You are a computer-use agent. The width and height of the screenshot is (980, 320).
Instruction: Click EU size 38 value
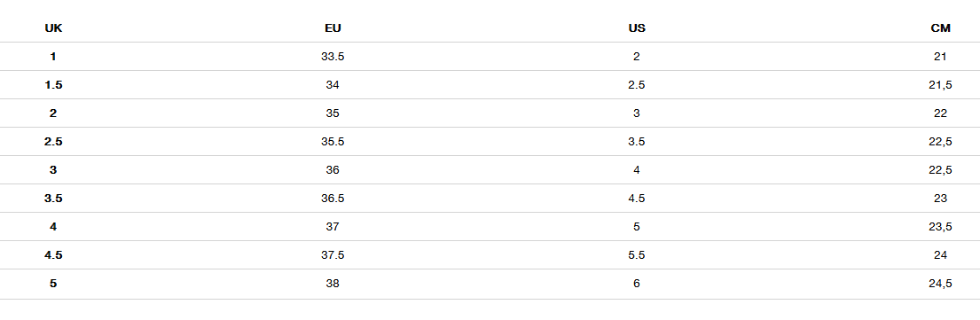(x=333, y=284)
